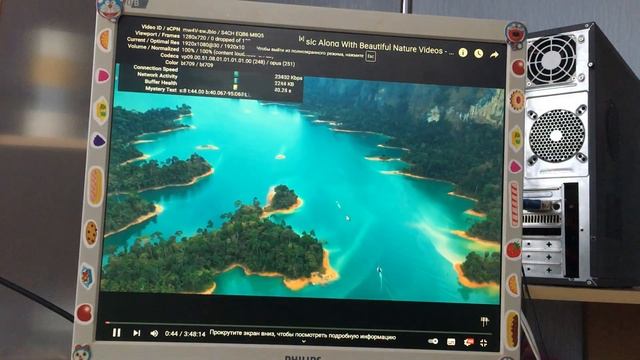Mute the video with the speaker icon
This screenshot has width=640, height=360.
(x=154, y=333)
